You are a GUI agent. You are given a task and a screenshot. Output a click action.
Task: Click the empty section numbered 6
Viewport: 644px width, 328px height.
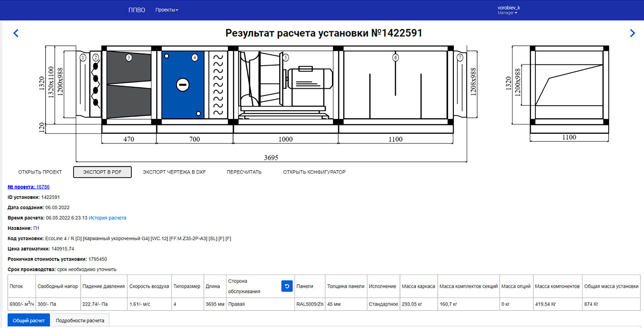pyautogui.click(x=395, y=85)
